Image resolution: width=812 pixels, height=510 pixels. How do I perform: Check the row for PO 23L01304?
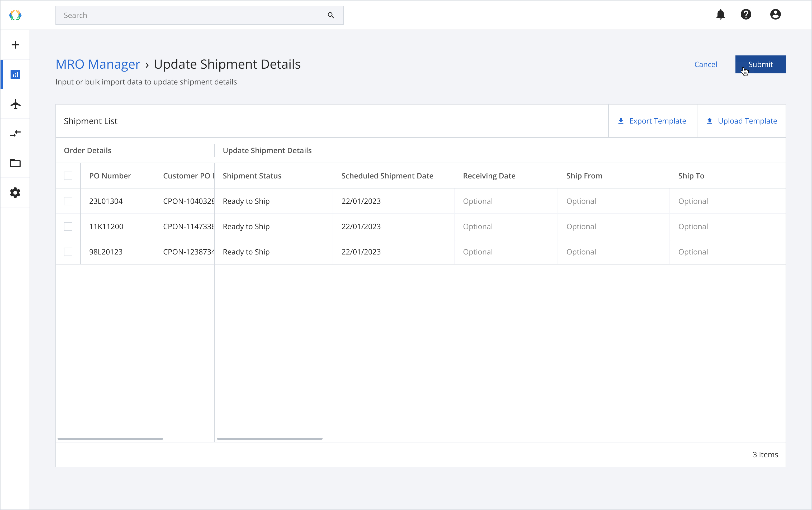68,201
